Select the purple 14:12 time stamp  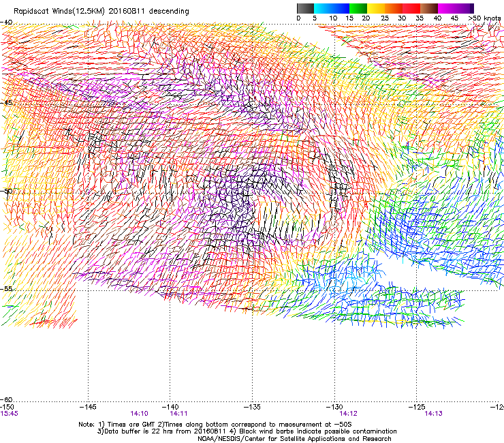point(349,414)
